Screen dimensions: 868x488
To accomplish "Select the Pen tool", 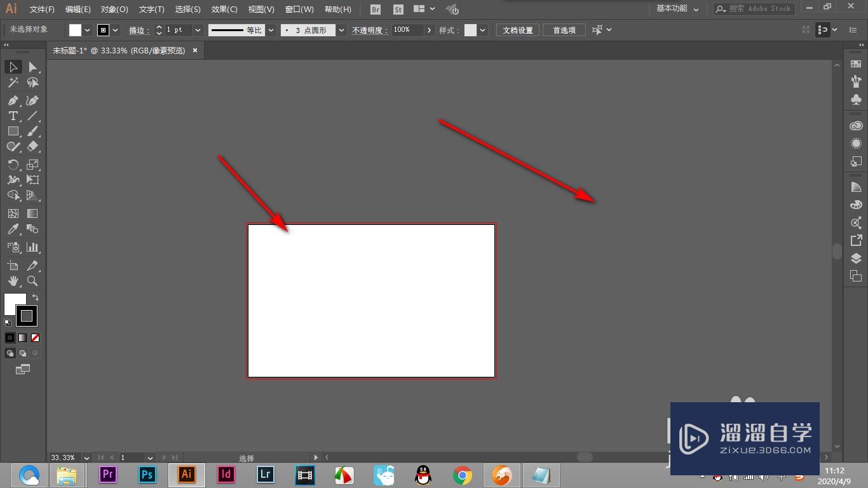I will (13, 100).
